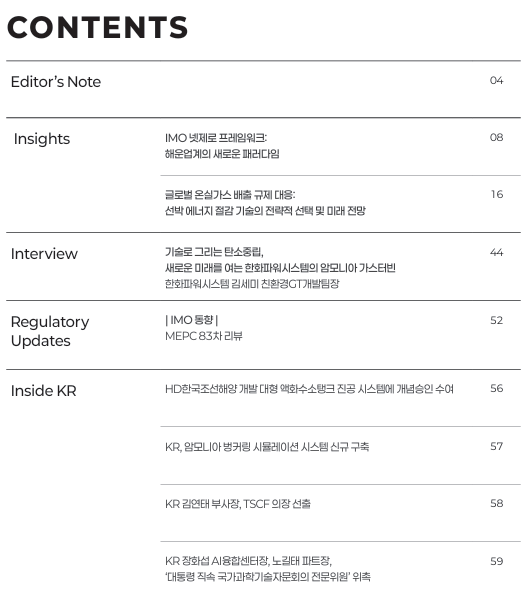Go to page 59 entry

point(496,561)
